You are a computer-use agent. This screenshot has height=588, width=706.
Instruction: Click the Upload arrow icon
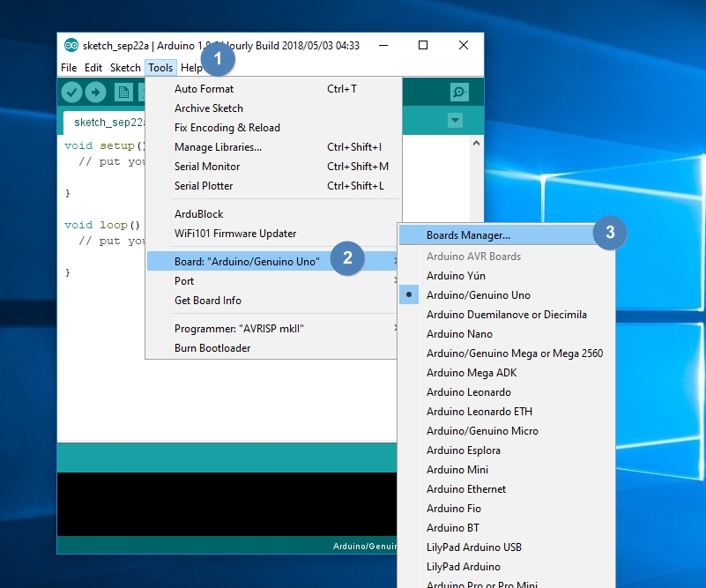click(x=95, y=93)
